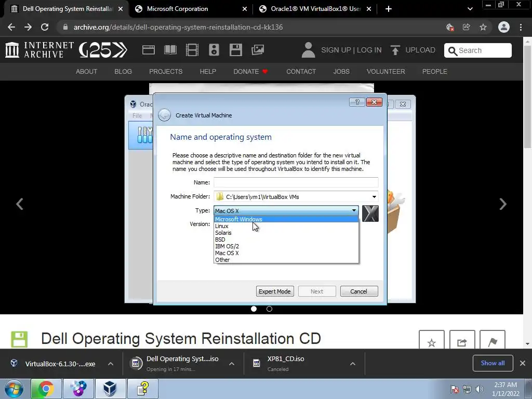The width and height of the screenshot is (532, 399).
Task: Click browser reload button
Action: 45,27
